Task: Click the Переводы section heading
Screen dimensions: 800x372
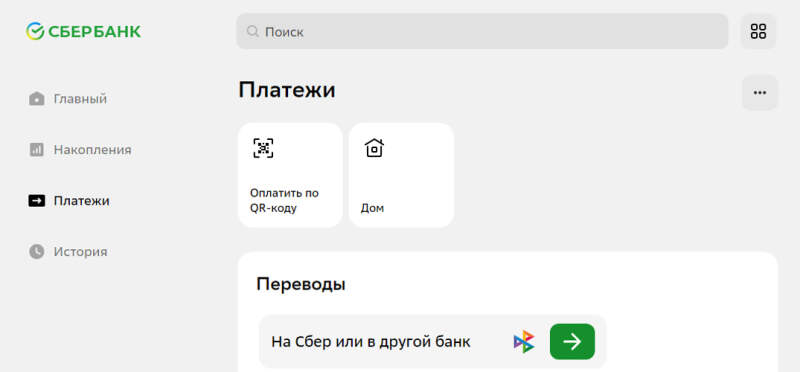Action: click(301, 284)
